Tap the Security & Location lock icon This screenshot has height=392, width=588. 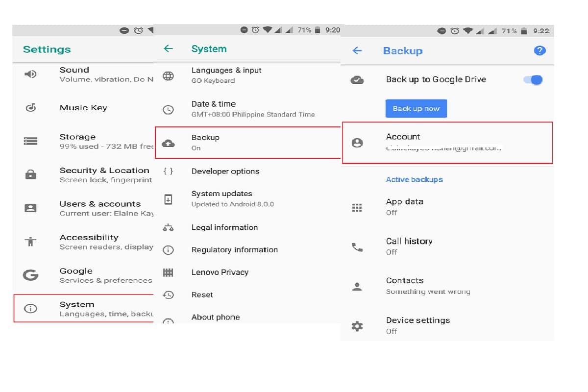point(30,174)
